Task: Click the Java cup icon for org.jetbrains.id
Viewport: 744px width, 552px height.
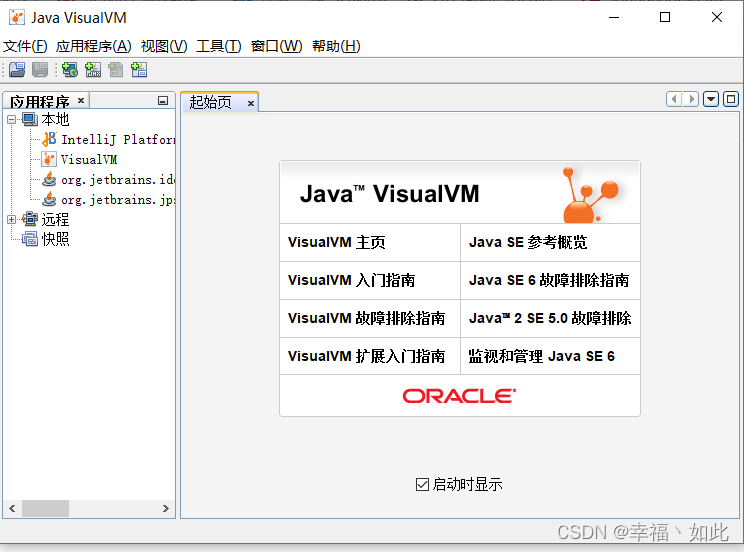Action: tap(49, 179)
